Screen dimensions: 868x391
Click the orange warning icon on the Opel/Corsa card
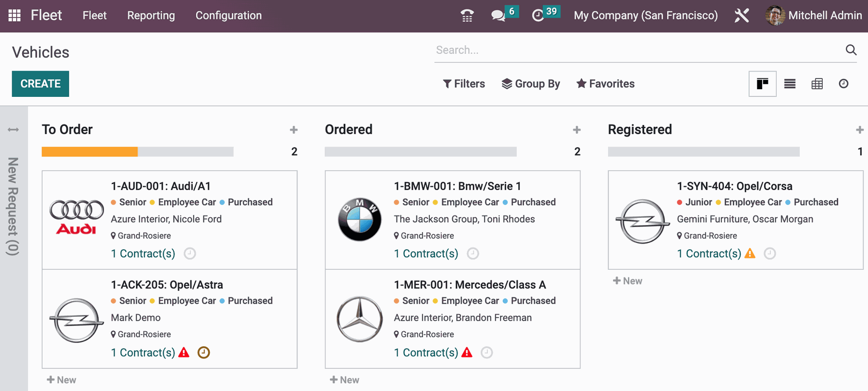(x=750, y=253)
